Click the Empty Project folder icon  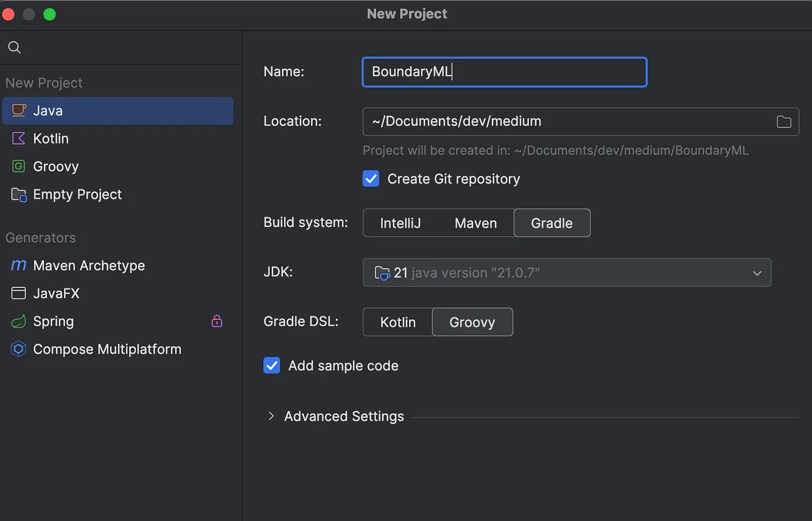click(19, 195)
